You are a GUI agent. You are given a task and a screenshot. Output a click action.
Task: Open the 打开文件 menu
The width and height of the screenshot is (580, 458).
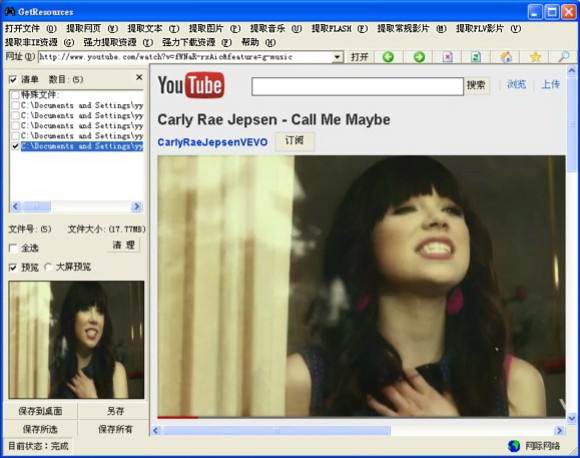(x=31, y=28)
